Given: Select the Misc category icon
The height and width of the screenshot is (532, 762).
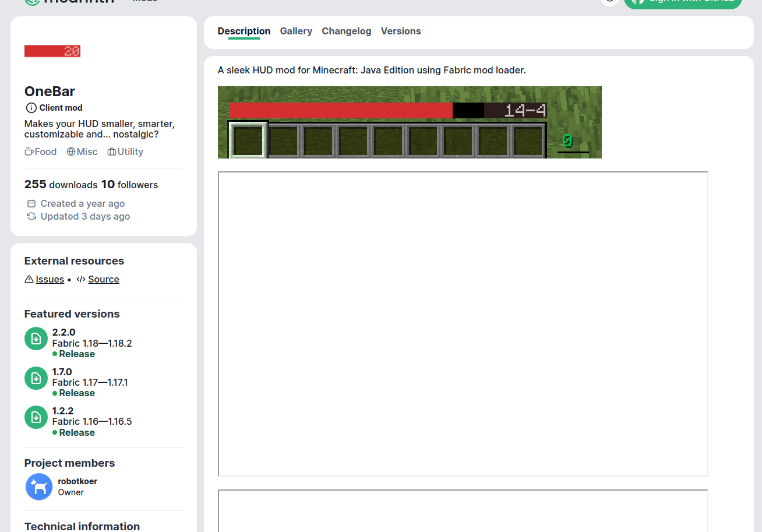Looking at the screenshot, I should pos(70,152).
